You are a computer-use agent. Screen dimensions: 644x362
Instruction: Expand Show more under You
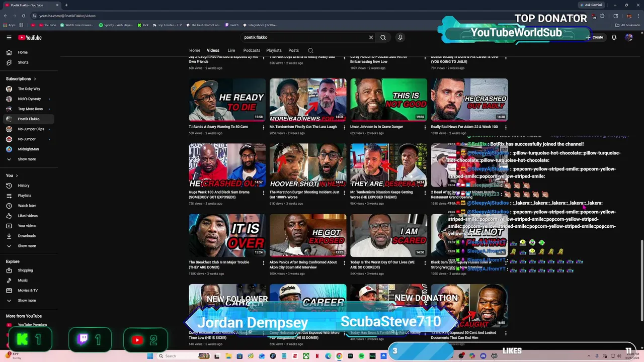(x=28, y=246)
